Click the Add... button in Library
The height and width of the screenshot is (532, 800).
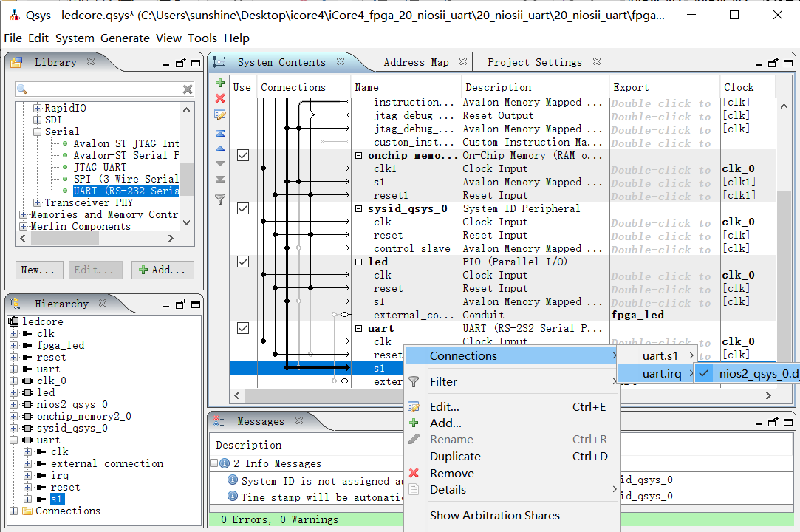click(163, 270)
